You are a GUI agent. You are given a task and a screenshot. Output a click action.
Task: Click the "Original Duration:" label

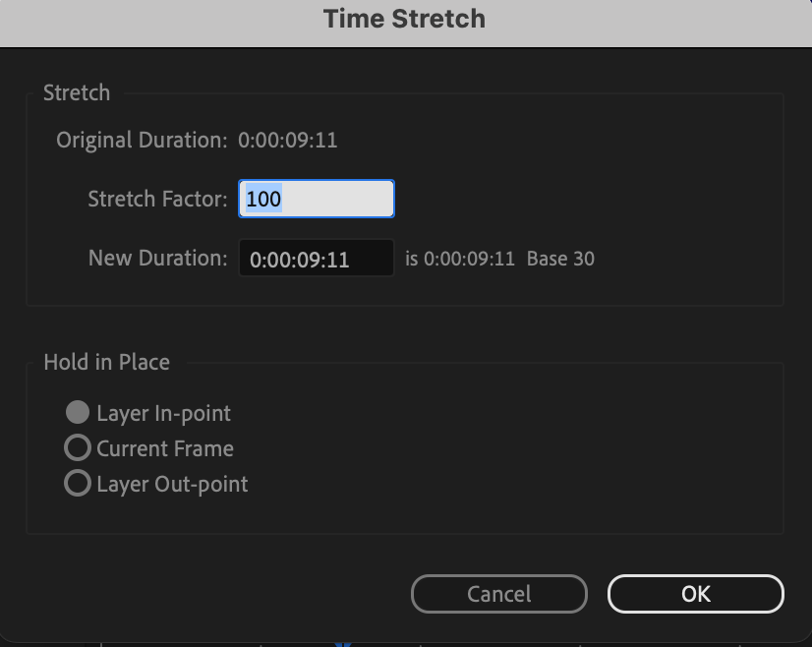(141, 140)
